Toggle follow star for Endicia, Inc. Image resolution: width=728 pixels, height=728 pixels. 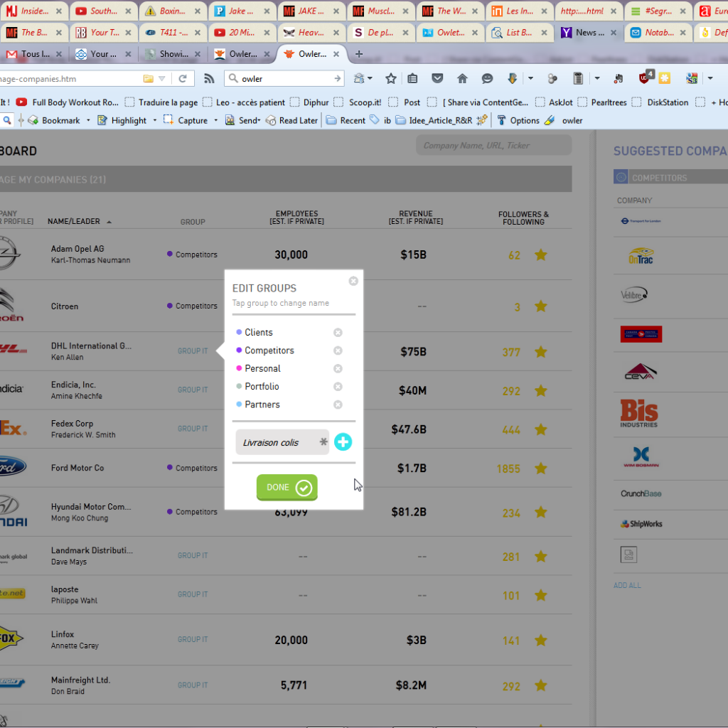tap(541, 390)
